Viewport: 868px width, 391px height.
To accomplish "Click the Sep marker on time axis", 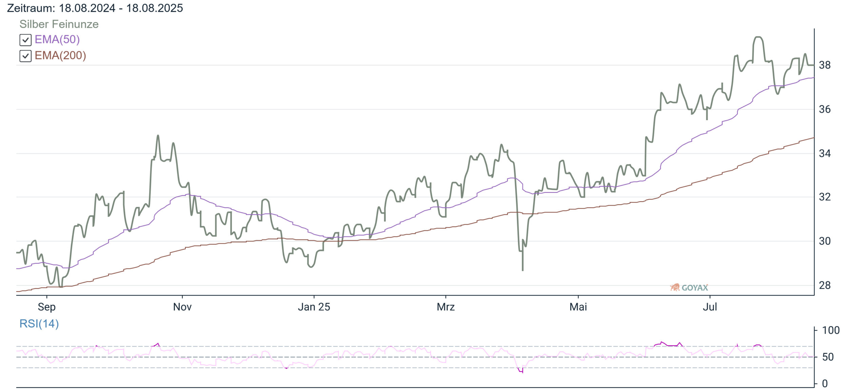I will 46,307.
